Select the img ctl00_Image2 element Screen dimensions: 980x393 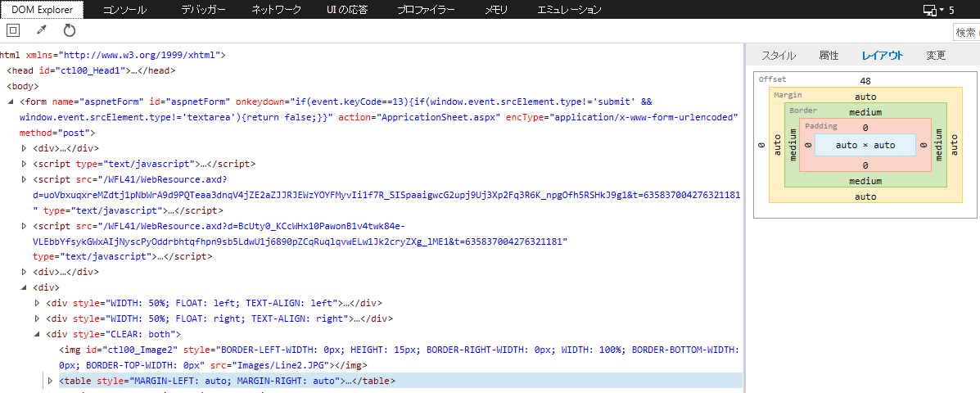click(x=400, y=358)
